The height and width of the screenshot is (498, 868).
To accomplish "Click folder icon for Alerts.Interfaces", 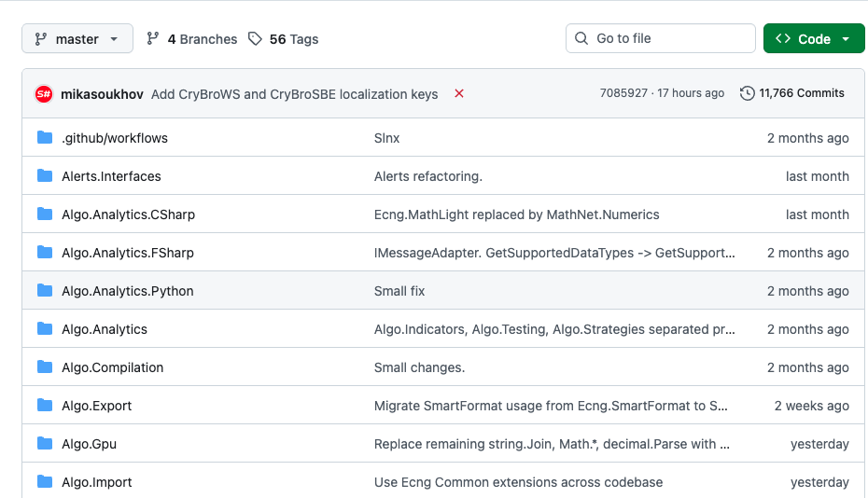I will tap(45, 175).
